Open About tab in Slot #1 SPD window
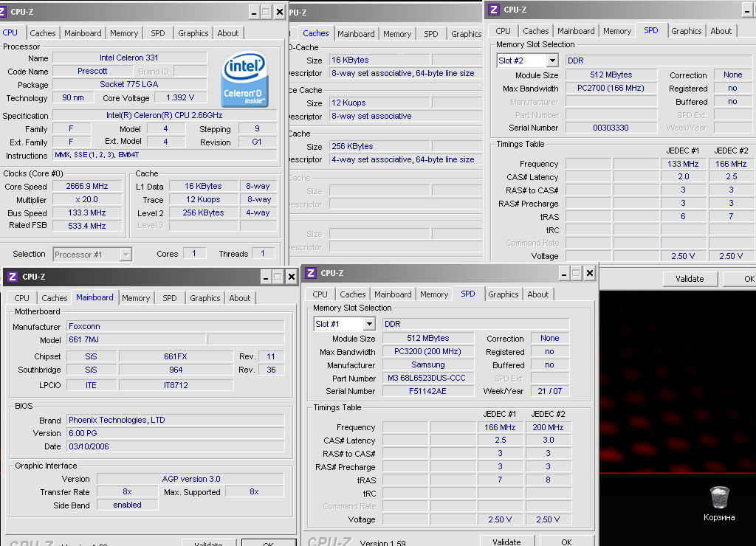The image size is (756, 546). coord(537,294)
